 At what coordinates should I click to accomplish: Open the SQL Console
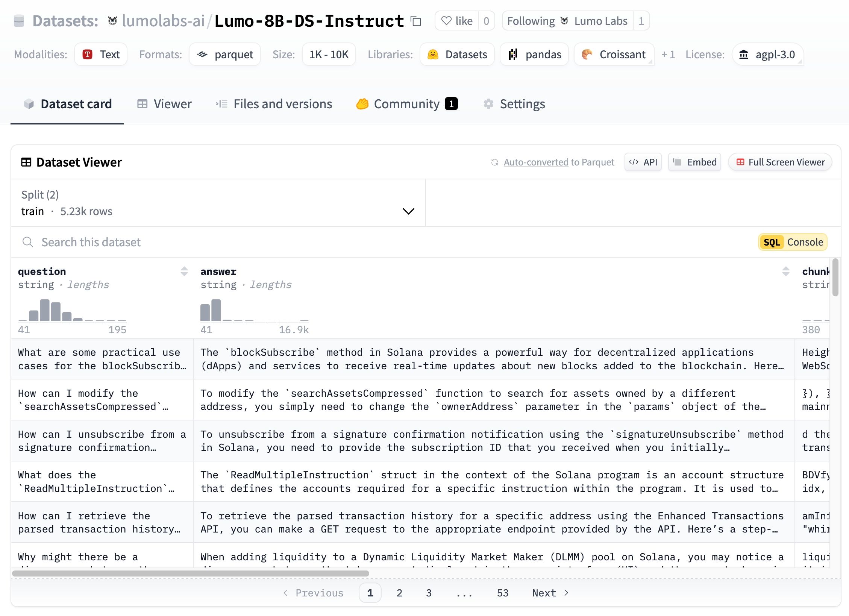(x=793, y=242)
